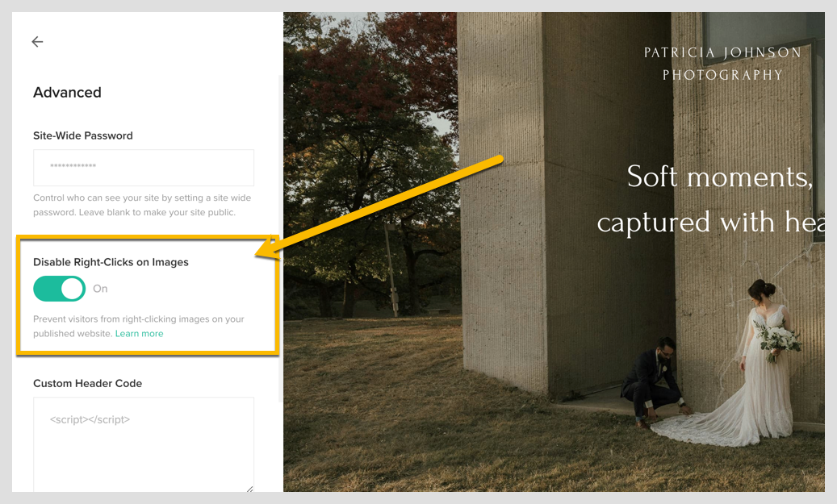Click the Site-Wide Password label
The image size is (837, 504).
tap(82, 135)
